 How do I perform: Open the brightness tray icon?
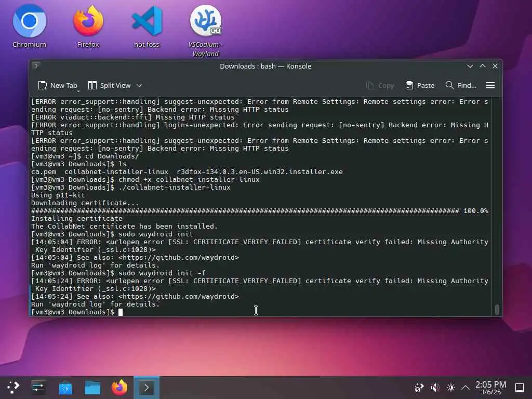pyautogui.click(x=450, y=388)
